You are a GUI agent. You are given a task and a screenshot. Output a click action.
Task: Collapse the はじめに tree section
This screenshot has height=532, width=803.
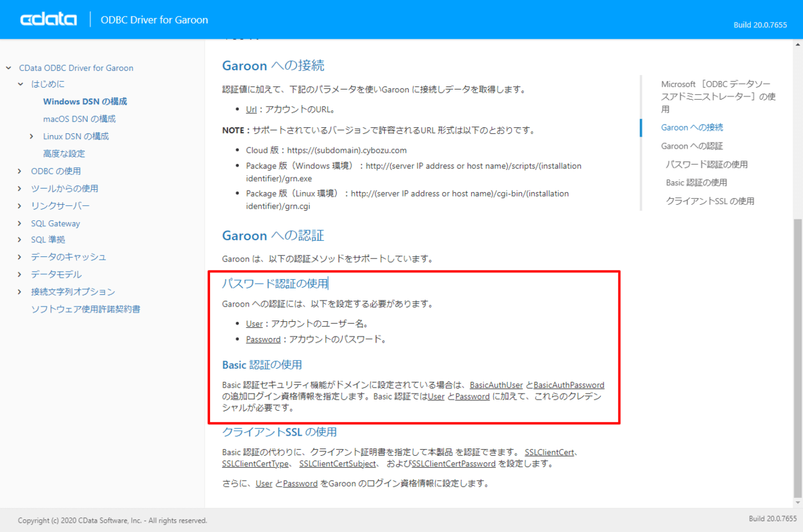coord(21,84)
